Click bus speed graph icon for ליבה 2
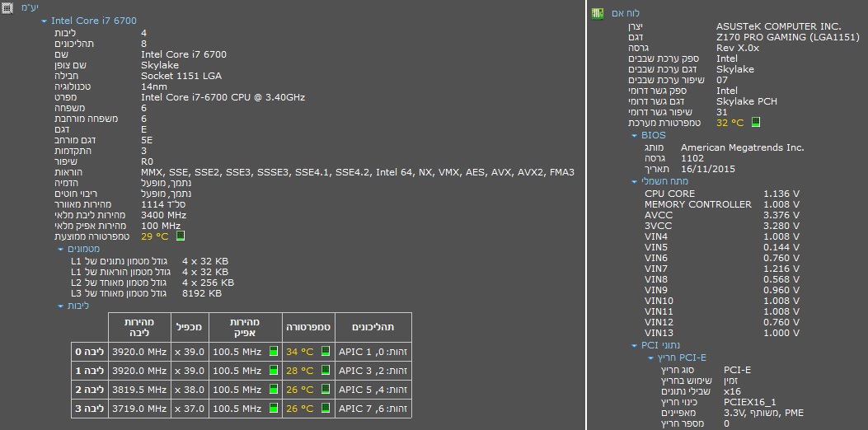868x430 pixels. pyautogui.click(x=274, y=389)
